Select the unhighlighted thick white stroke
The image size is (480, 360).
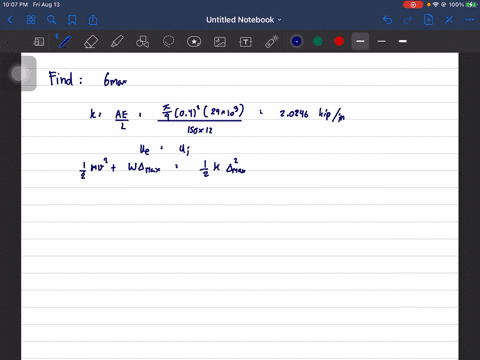[x=403, y=41]
